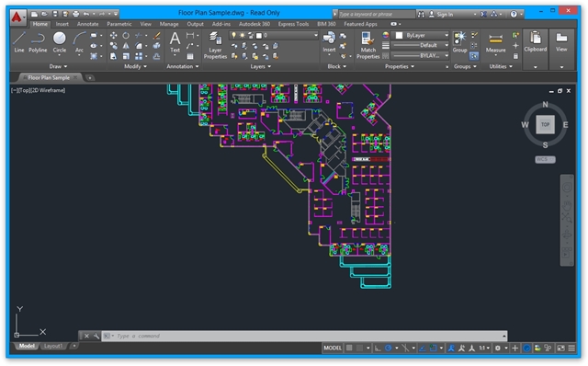
Task: Expand the Modify panel
Action: tap(135, 66)
